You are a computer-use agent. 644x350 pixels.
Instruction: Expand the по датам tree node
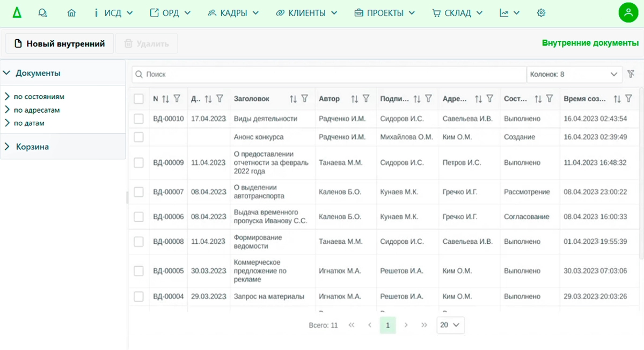(x=7, y=123)
